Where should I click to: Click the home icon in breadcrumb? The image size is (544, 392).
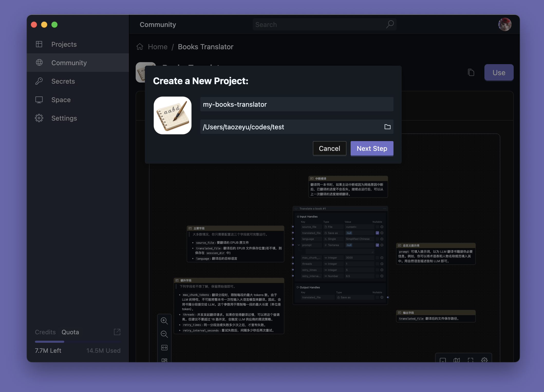tap(140, 47)
